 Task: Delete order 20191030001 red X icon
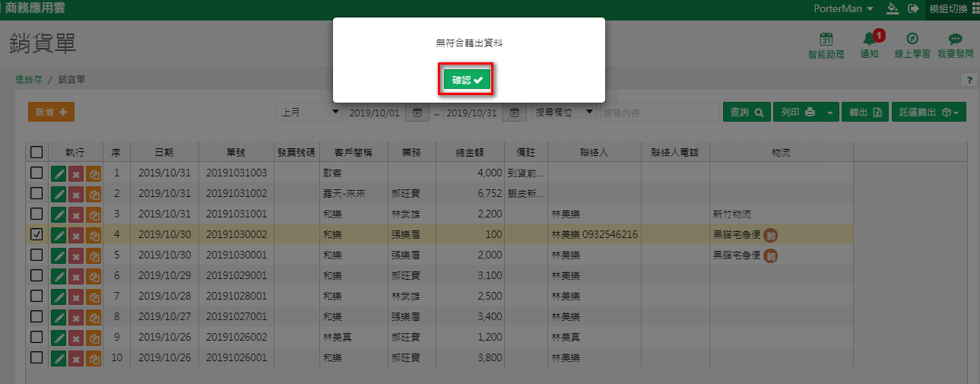(76, 255)
